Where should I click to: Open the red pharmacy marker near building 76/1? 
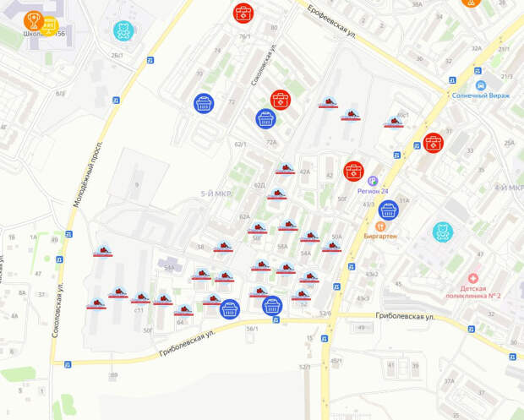coord(243,13)
